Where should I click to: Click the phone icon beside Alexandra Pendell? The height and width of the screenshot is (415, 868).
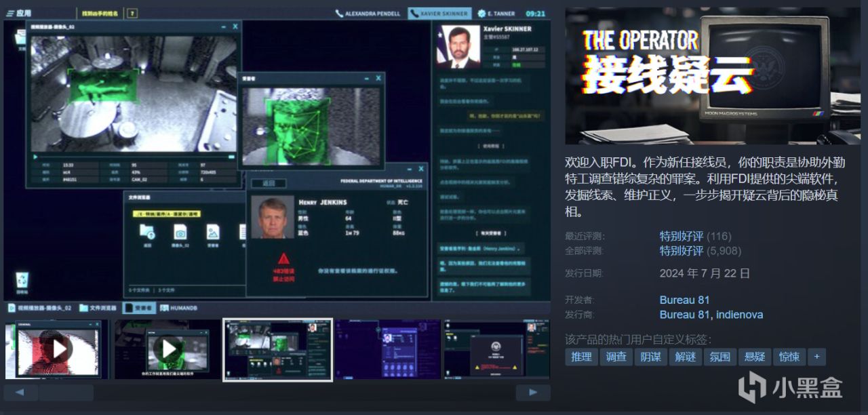click(x=339, y=14)
